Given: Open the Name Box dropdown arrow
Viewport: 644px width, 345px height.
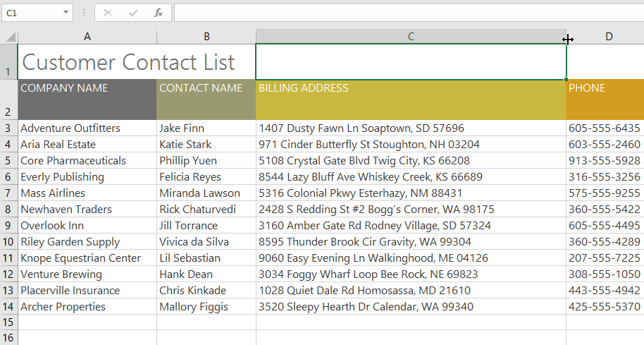Looking at the screenshot, I should click(x=66, y=13).
